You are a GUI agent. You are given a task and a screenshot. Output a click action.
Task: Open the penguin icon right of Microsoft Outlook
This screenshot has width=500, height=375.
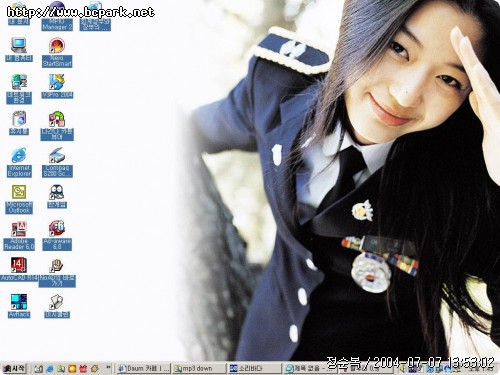[57, 196]
